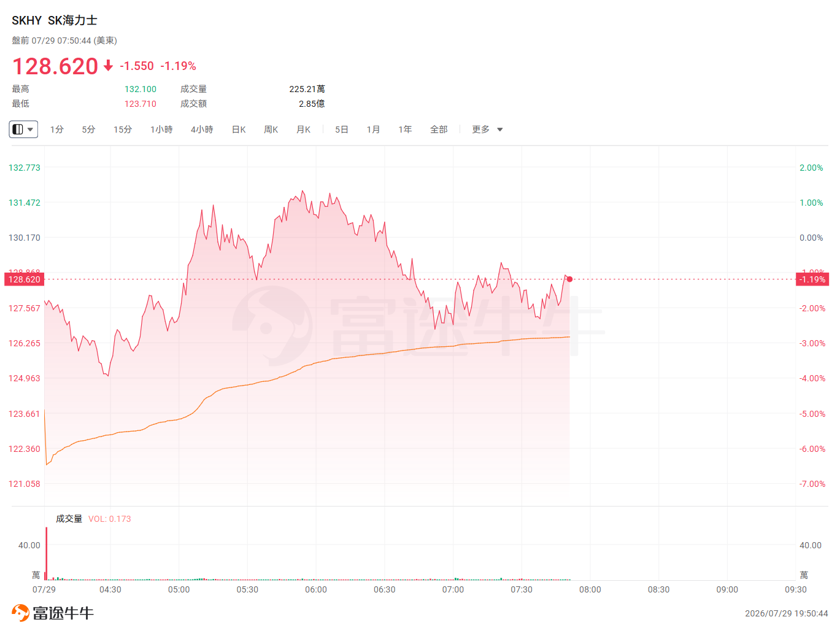
Task: Click the VOL: 0.173 indicator readout
Action: click(x=110, y=519)
